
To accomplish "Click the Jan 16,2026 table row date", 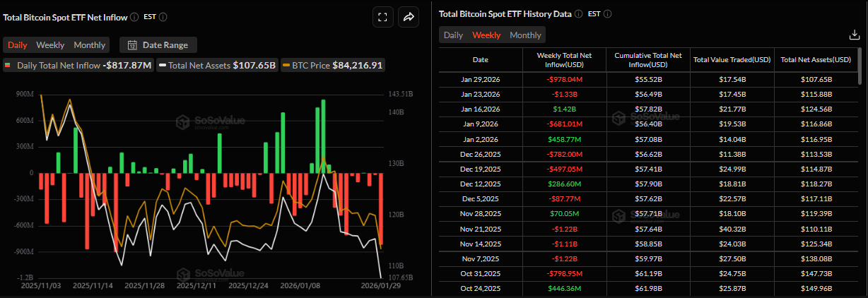I will click(x=480, y=109).
